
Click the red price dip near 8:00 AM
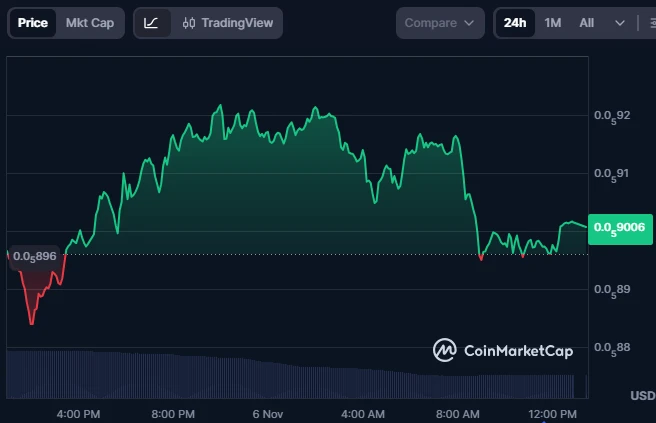pyautogui.click(x=481, y=258)
